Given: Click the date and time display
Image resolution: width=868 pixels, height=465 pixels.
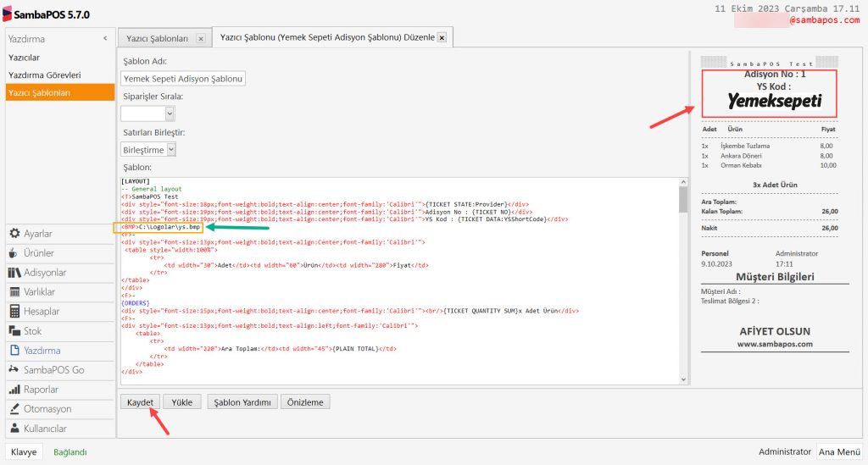Looking at the screenshot, I should 787,8.
